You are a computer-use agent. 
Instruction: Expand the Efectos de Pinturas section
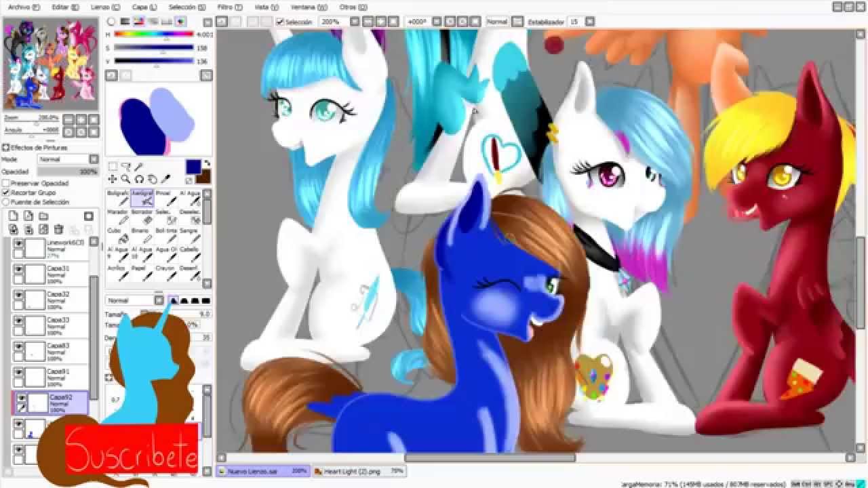[5, 148]
